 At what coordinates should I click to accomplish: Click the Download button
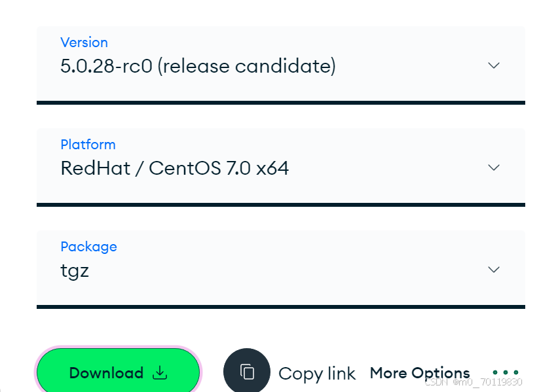118,372
